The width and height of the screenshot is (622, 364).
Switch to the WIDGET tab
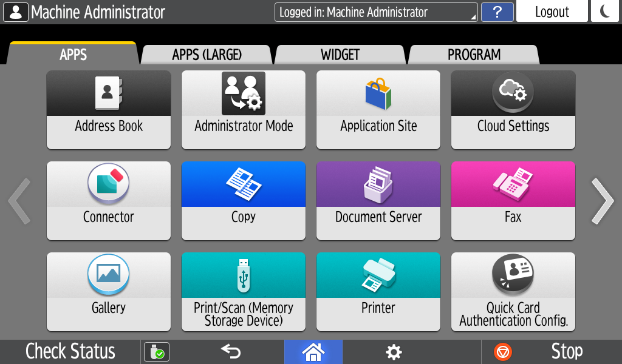pyautogui.click(x=340, y=55)
